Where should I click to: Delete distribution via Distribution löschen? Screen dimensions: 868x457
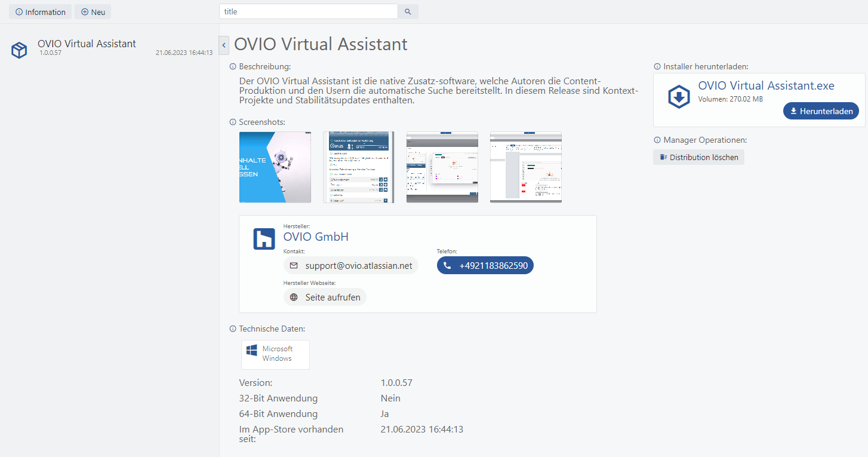tap(698, 158)
